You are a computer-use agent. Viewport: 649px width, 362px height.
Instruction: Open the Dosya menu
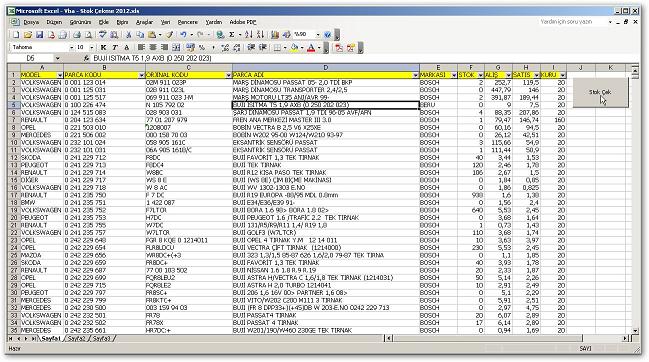pyautogui.click(x=31, y=22)
